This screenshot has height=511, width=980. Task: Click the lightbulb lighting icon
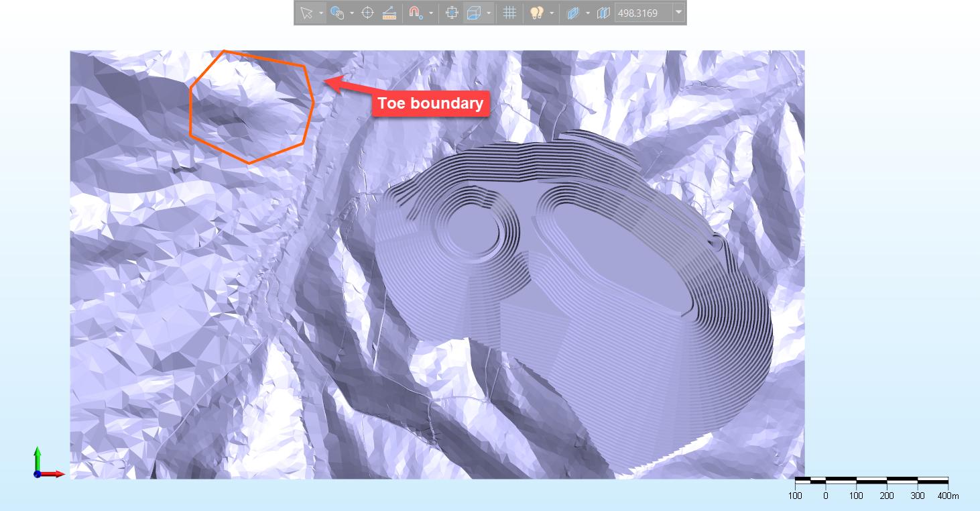536,13
